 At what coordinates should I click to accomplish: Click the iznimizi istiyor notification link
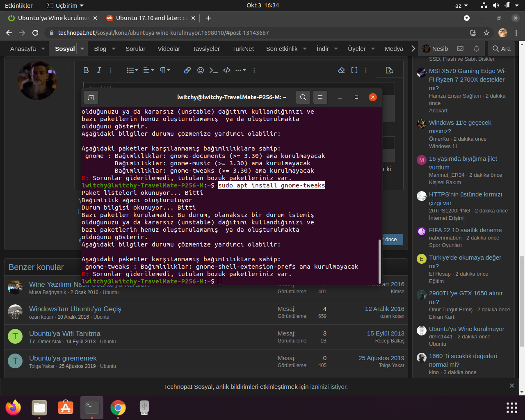point(328,387)
